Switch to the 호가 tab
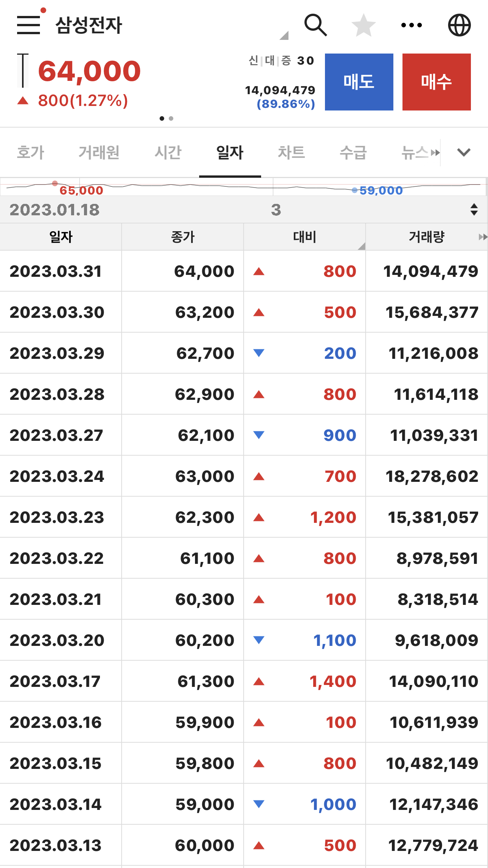The image size is (488, 868). click(31, 152)
